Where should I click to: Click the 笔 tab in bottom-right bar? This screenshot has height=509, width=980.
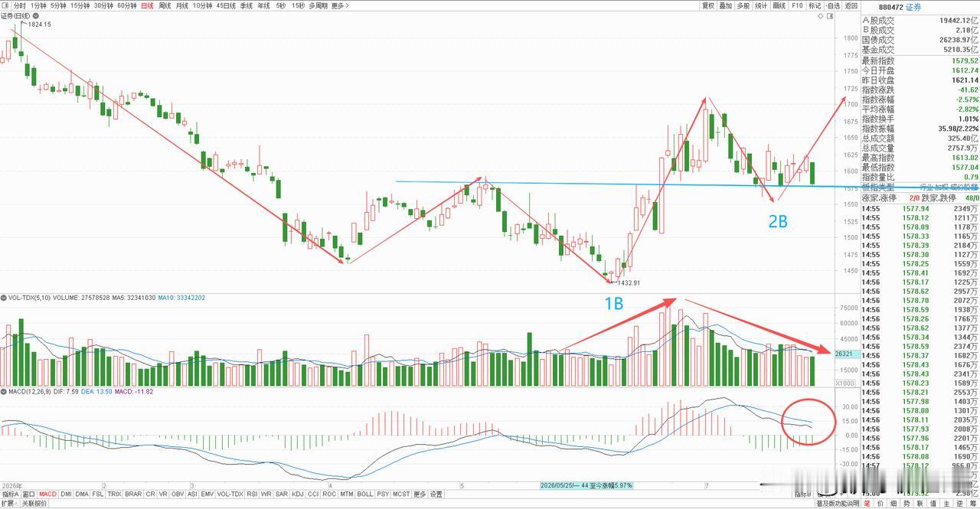(867, 504)
